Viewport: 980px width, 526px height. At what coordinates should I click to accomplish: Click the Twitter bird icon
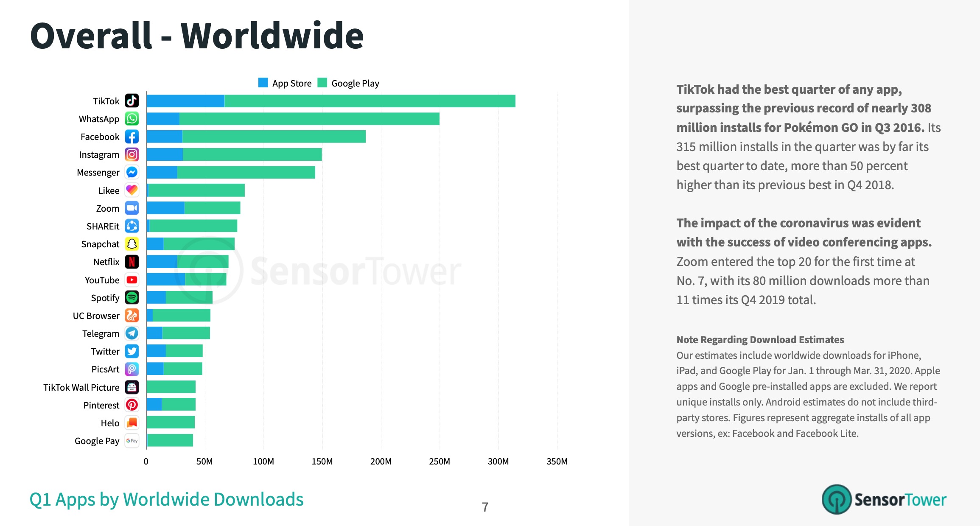(x=132, y=351)
